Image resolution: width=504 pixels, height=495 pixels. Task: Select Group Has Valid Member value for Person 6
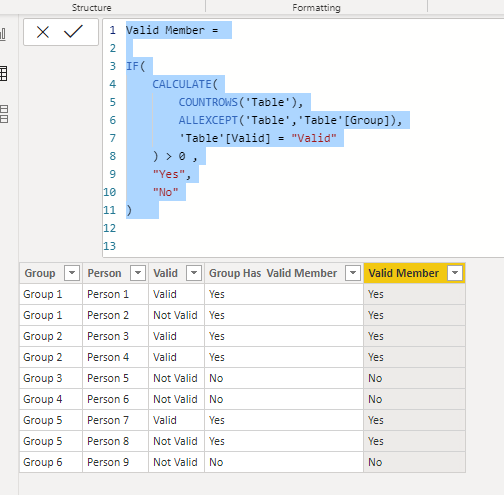pyautogui.click(x=284, y=399)
